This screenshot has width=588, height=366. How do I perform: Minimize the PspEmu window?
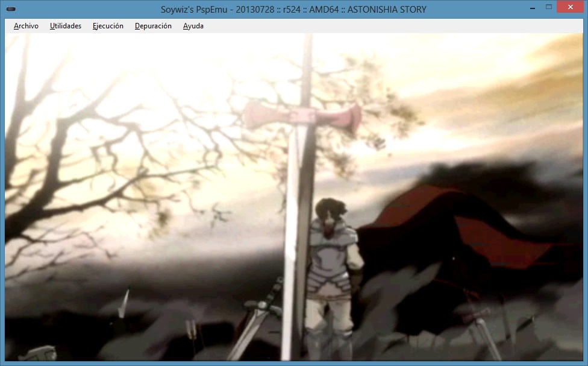533,8
